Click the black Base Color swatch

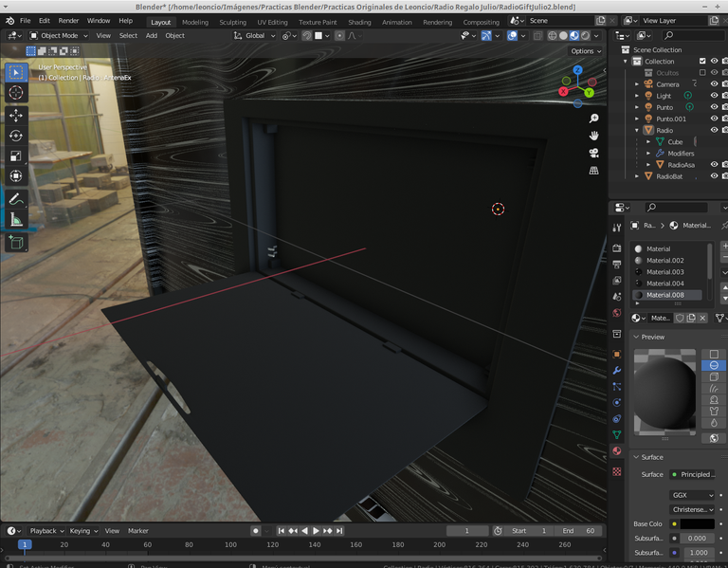(696, 523)
